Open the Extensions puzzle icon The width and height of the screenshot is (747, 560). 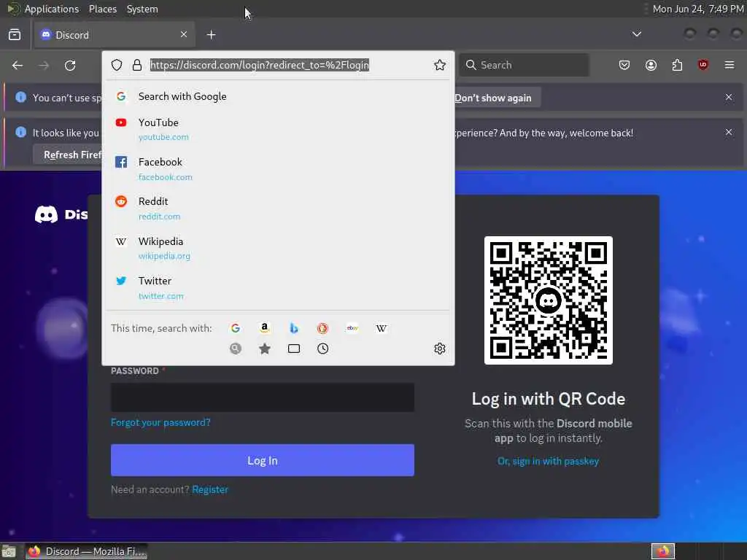tap(677, 65)
